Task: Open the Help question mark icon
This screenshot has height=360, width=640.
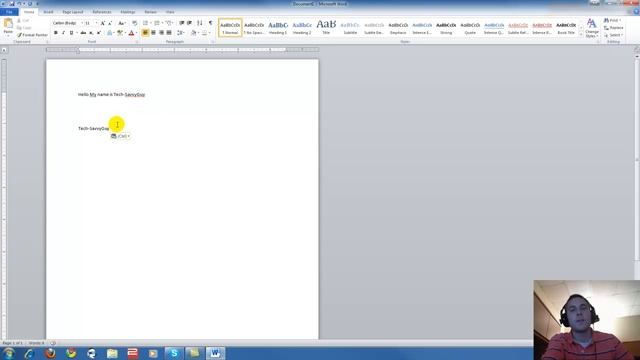Action: tap(636, 12)
